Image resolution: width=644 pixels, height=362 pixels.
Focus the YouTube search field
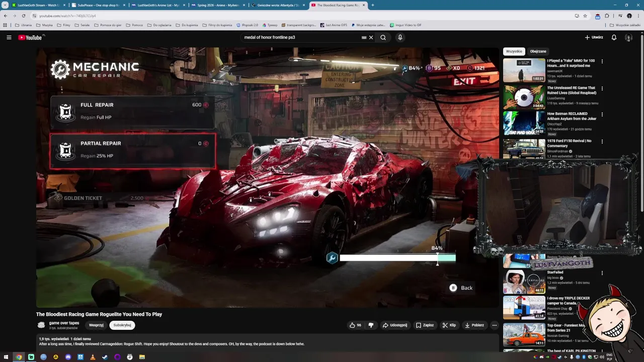click(302, 37)
